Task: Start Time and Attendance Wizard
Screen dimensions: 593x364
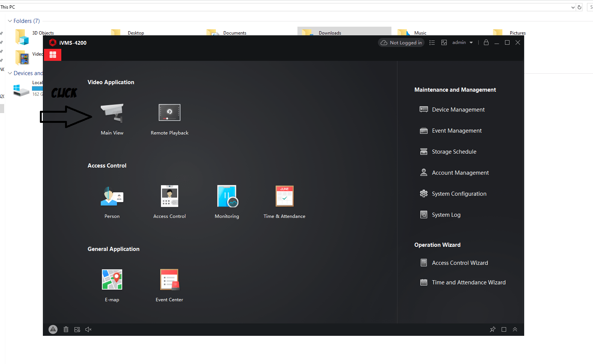Action: click(463, 282)
